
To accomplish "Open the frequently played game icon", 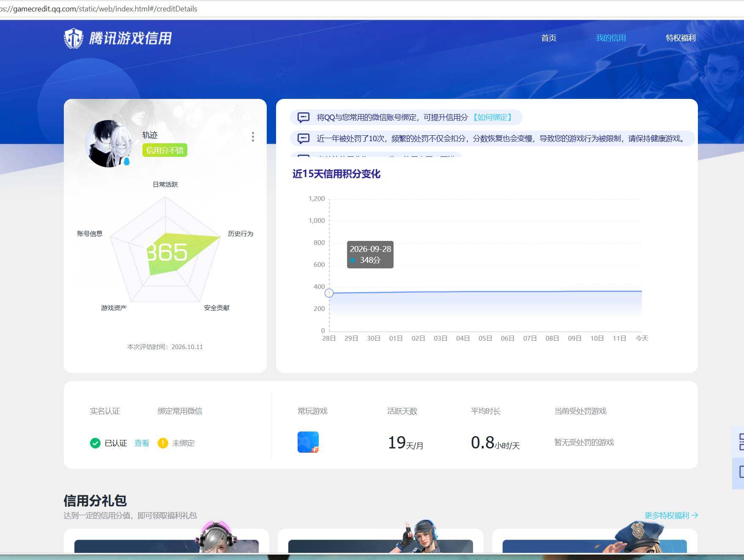I will (308, 442).
